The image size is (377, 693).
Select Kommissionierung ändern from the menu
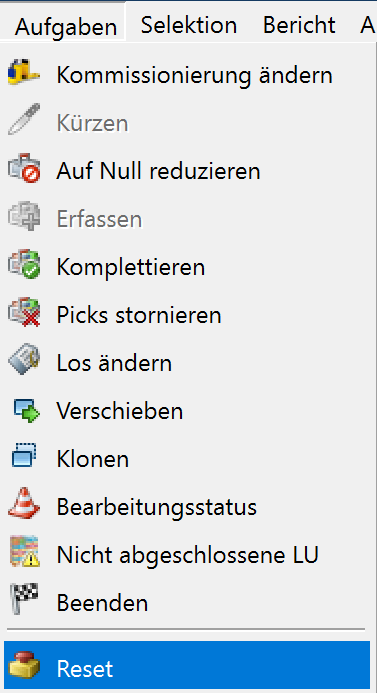(187, 75)
